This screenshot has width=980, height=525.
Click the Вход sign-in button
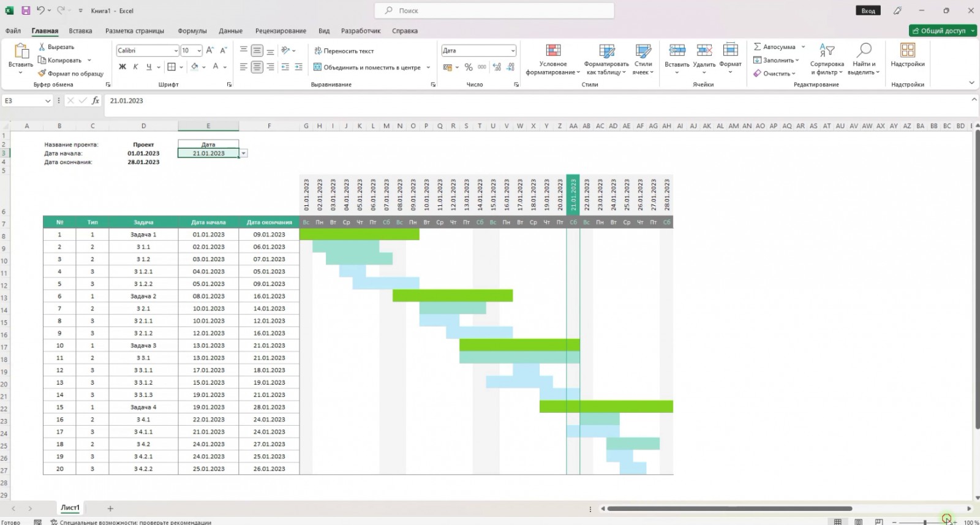point(868,10)
